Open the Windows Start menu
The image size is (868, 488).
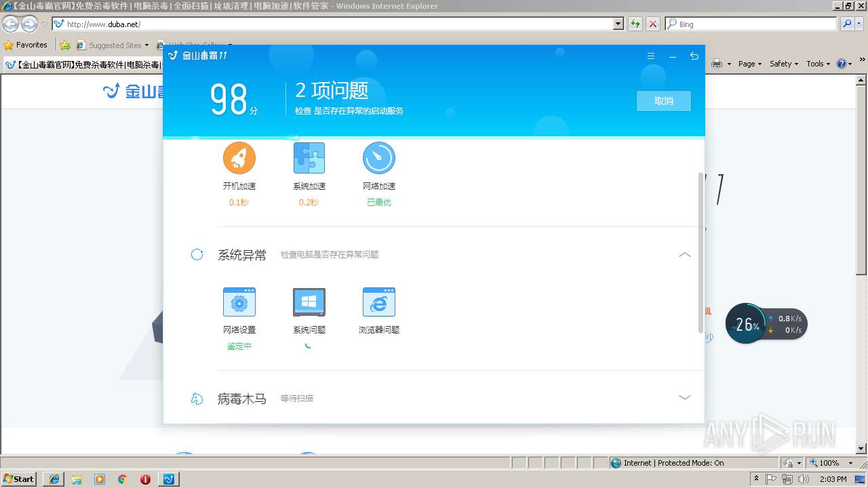(x=19, y=479)
